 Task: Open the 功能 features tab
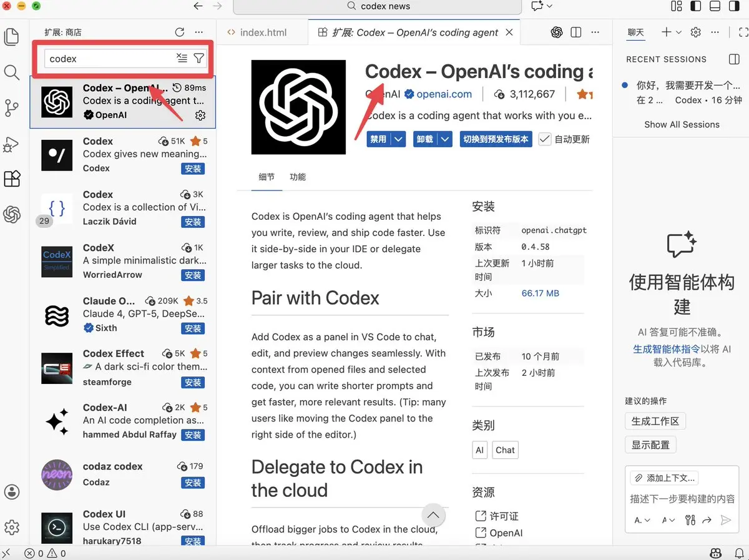click(x=298, y=177)
